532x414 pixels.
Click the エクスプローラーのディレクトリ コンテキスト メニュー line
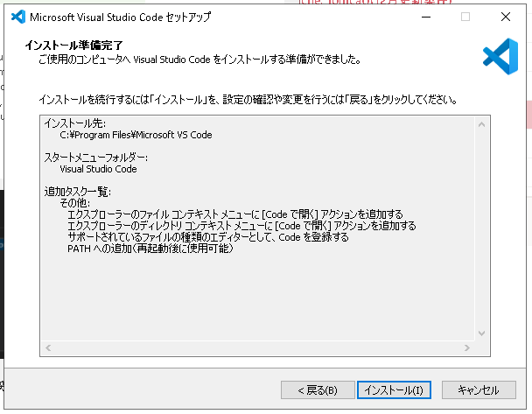241,226
